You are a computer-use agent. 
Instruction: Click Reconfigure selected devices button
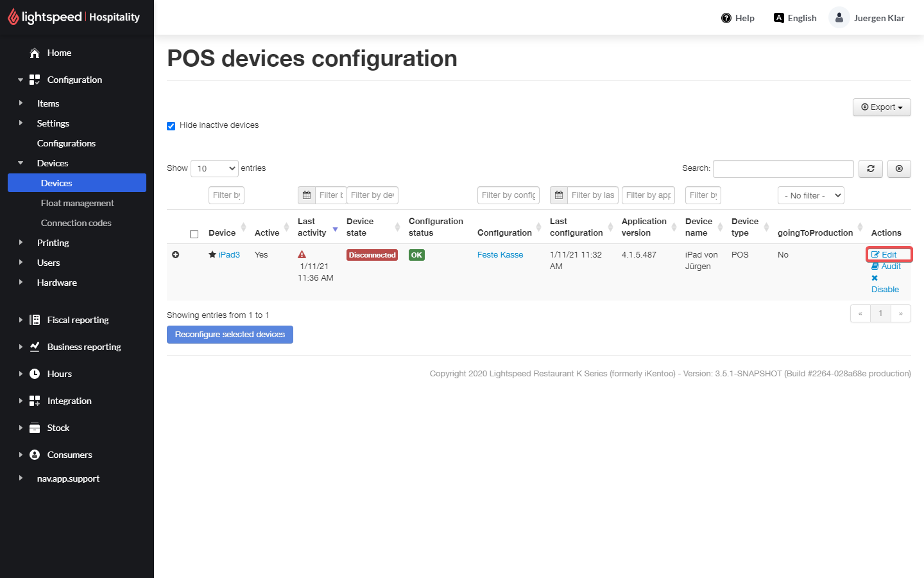point(230,335)
